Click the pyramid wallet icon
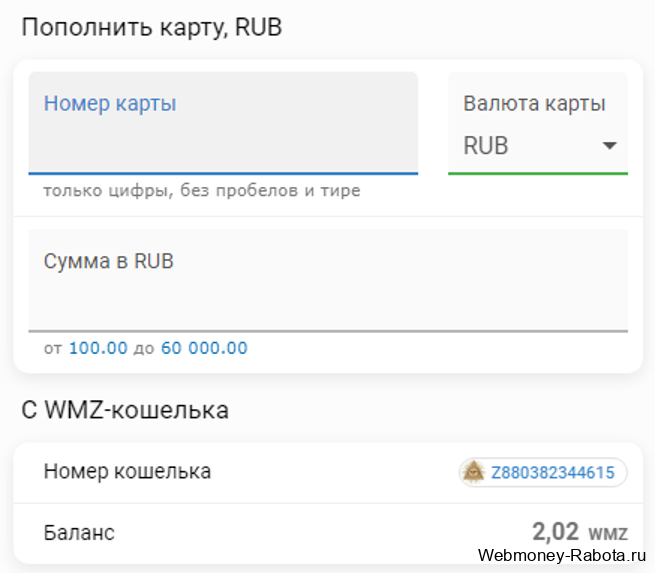 point(473,472)
